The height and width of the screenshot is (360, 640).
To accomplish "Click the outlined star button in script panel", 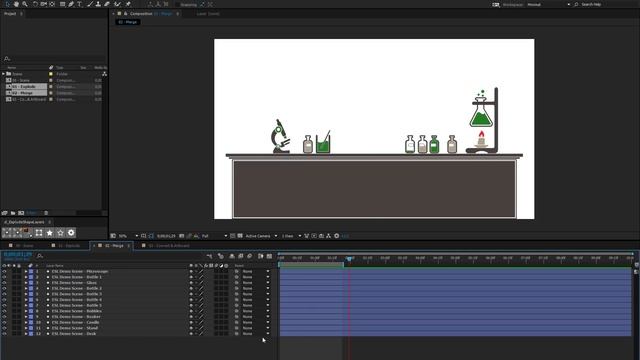I will [x=60, y=233].
